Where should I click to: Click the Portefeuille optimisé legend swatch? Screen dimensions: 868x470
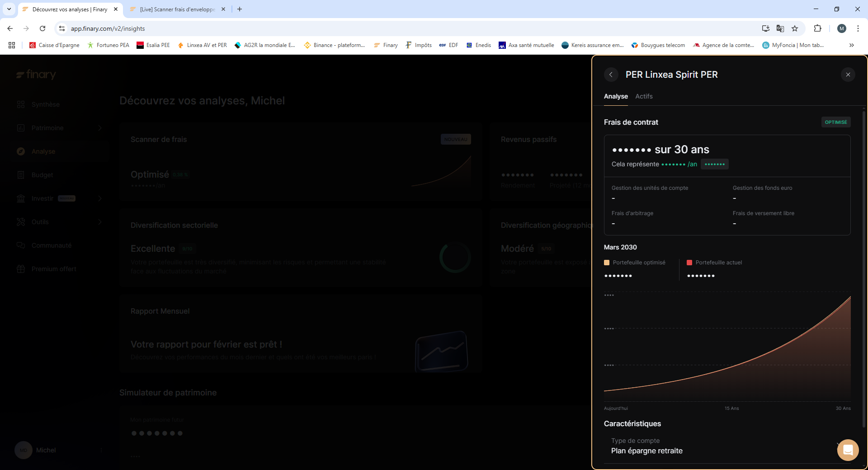(x=607, y=263)
